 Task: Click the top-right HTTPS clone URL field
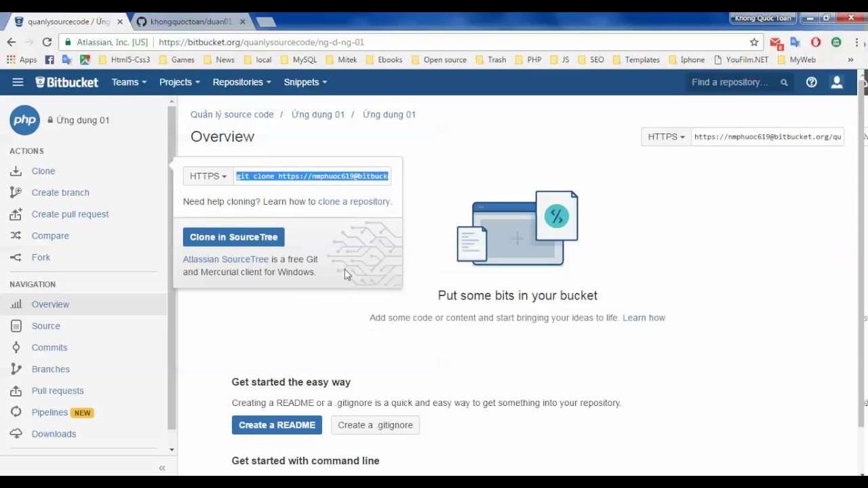(x=768, y=137)
